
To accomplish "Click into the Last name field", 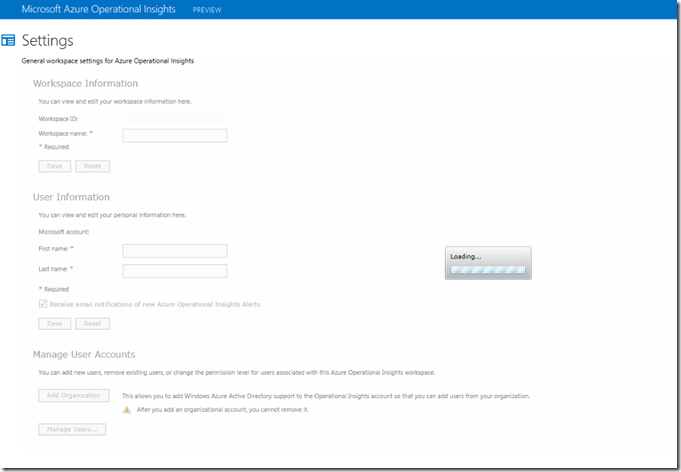I will click(x=174, y=270).
